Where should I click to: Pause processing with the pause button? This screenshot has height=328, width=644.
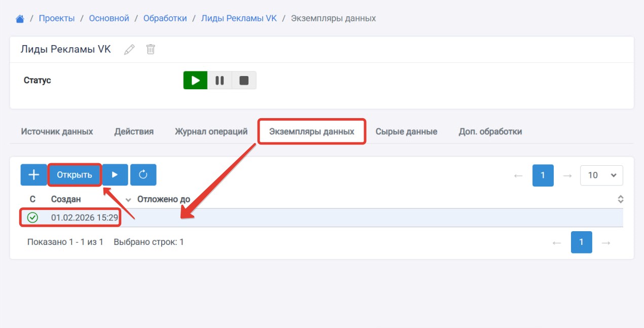pos(220,80)
